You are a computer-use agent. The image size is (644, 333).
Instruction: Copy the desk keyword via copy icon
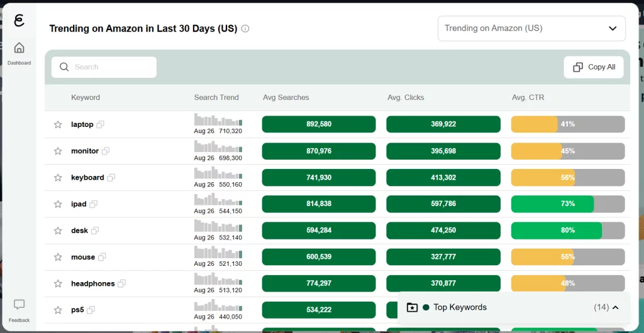(95, 231)
